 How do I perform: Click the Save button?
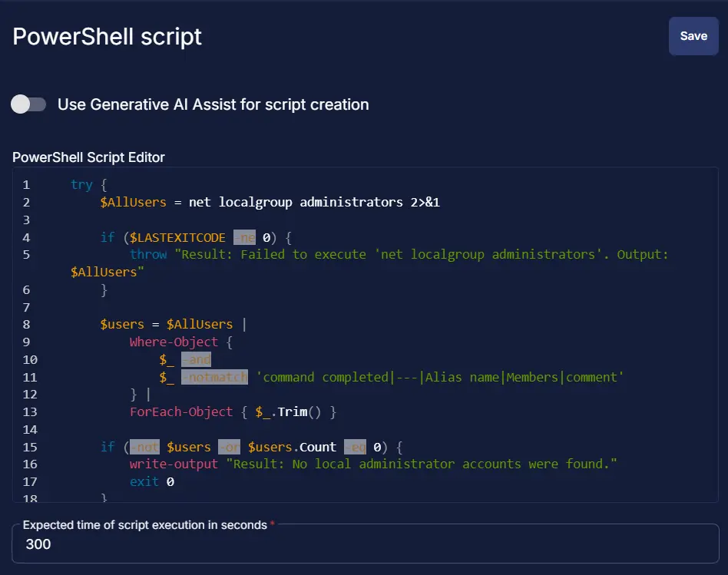[693, 36]
